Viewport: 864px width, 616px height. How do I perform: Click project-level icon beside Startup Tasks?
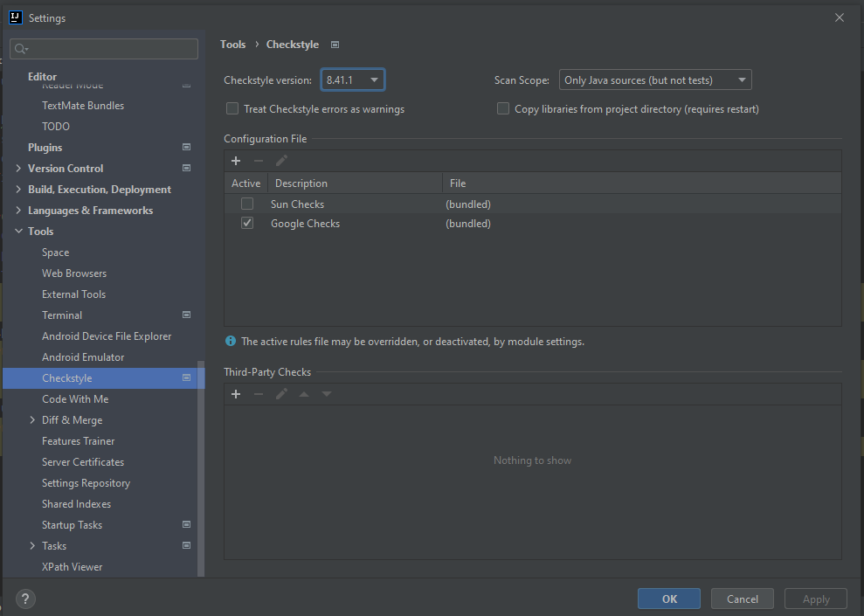pyautogui.click(x=186, y=524)
